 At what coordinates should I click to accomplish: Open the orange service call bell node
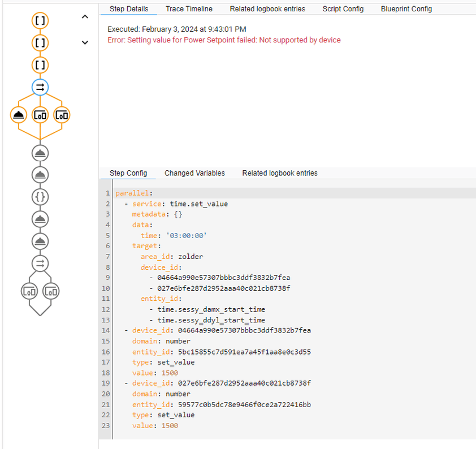19,115
